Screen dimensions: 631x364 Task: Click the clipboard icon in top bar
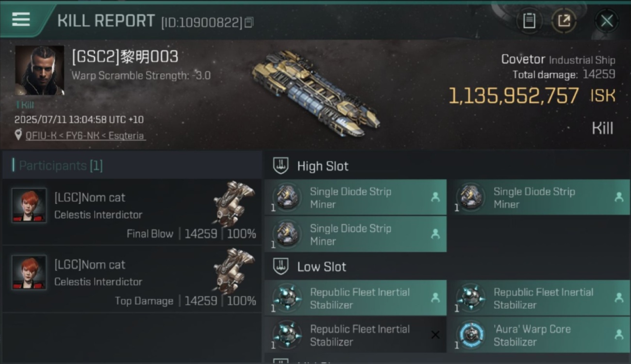coord(529,21)
